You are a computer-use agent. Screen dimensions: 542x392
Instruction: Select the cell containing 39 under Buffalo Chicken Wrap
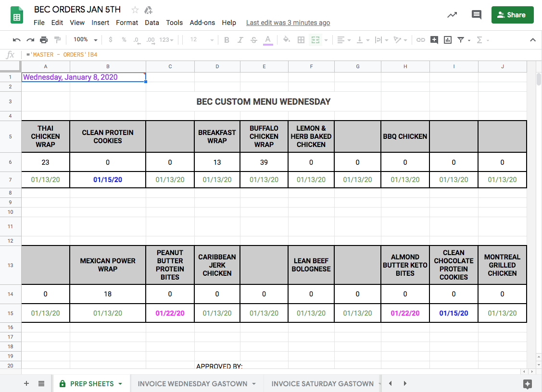coord(264,162)
